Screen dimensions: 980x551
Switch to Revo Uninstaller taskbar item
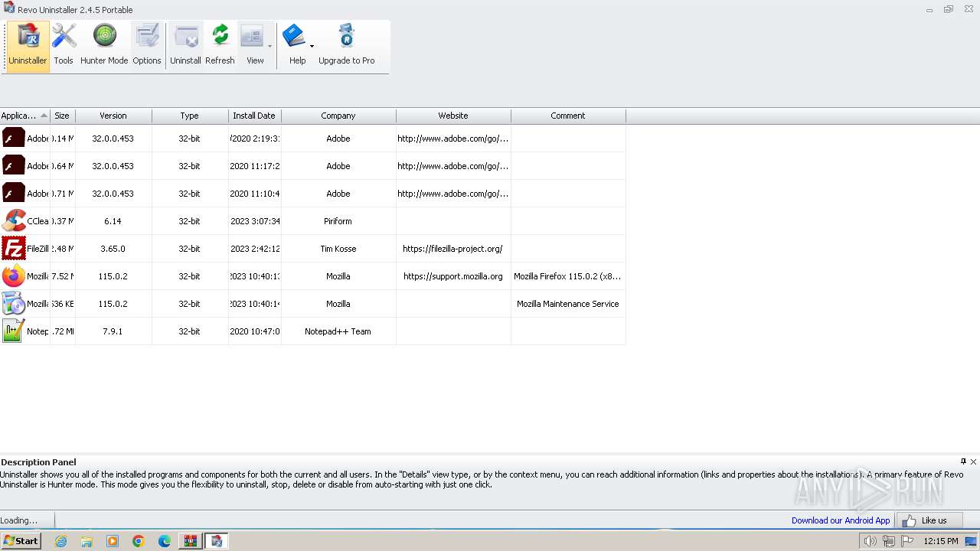point(217,541)
